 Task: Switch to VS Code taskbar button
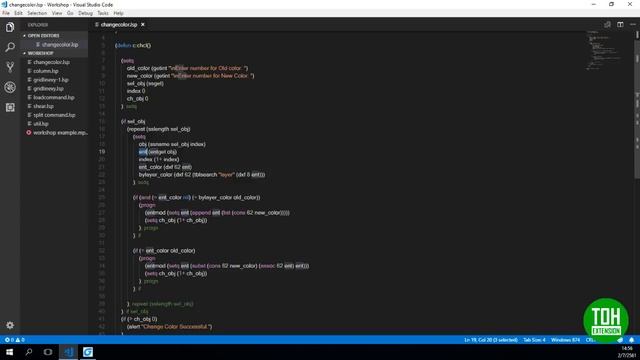[68, 352]
